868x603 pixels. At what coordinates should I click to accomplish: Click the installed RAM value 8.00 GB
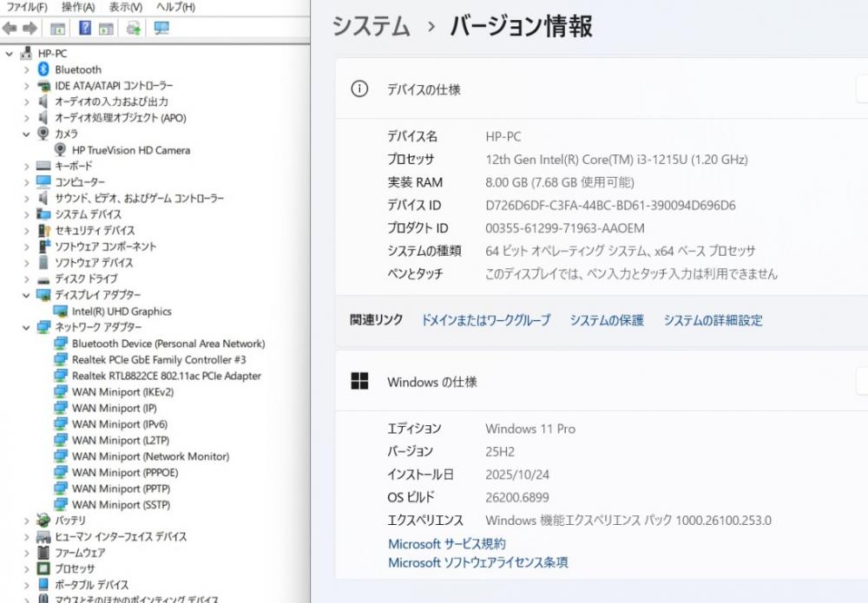point(560,182)
